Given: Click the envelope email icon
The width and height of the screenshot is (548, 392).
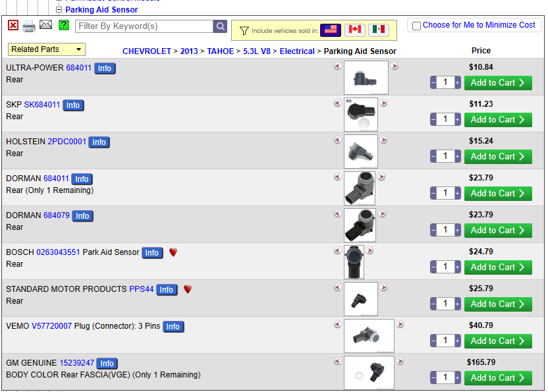Looking at the screenshot, I should click(46, 24).
